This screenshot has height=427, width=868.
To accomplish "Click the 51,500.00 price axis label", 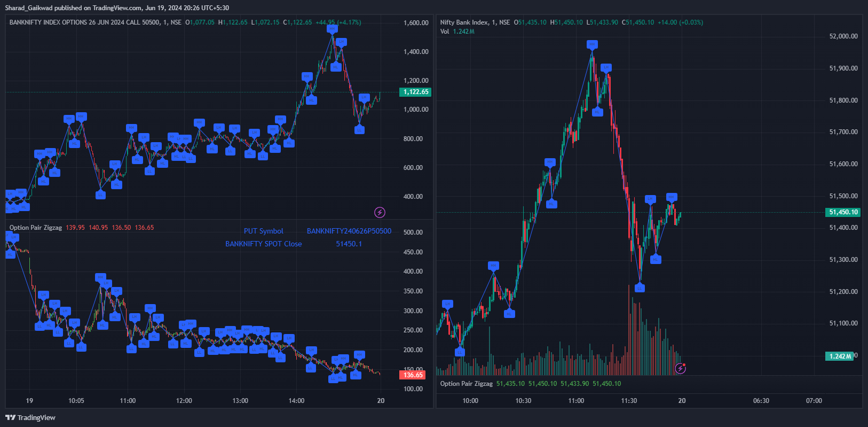I will click(843, 196).
